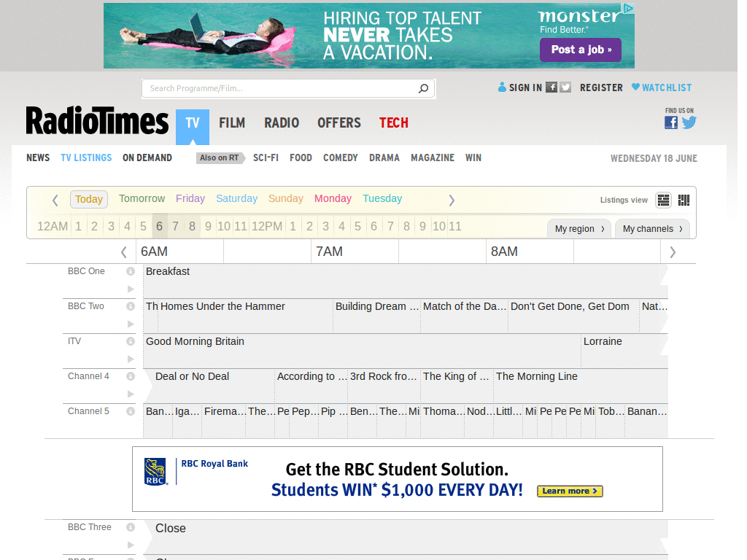Go to later days with right chevron
The width and height of the screenshot is (747, 560).
pos(451,201)
